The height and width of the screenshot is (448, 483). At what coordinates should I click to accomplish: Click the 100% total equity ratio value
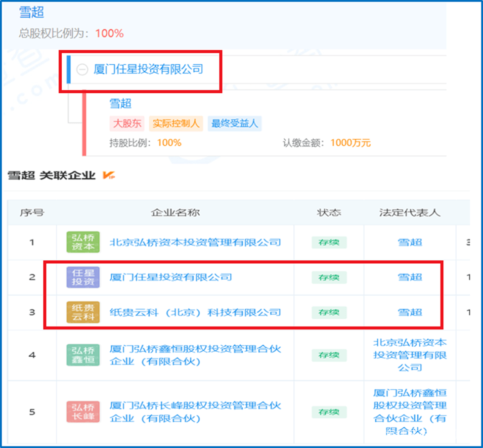109,33
